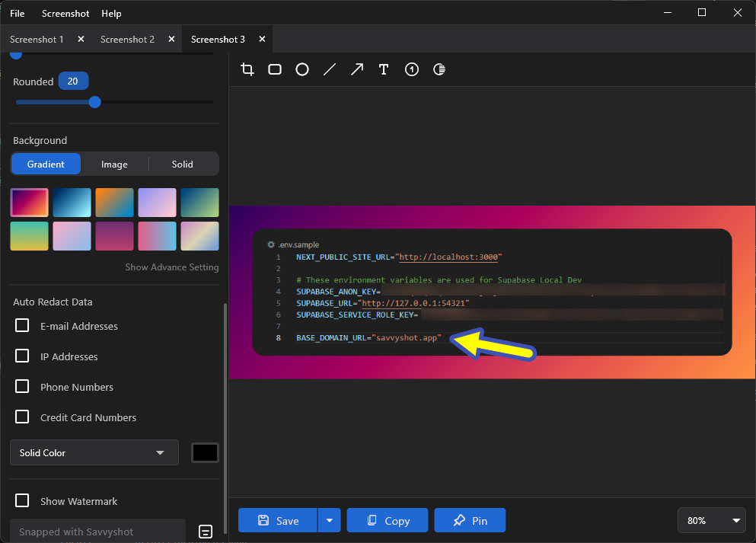This screenshot has height=543, width=756.
Task: Select the Crop tool
Action: point(247,69)
